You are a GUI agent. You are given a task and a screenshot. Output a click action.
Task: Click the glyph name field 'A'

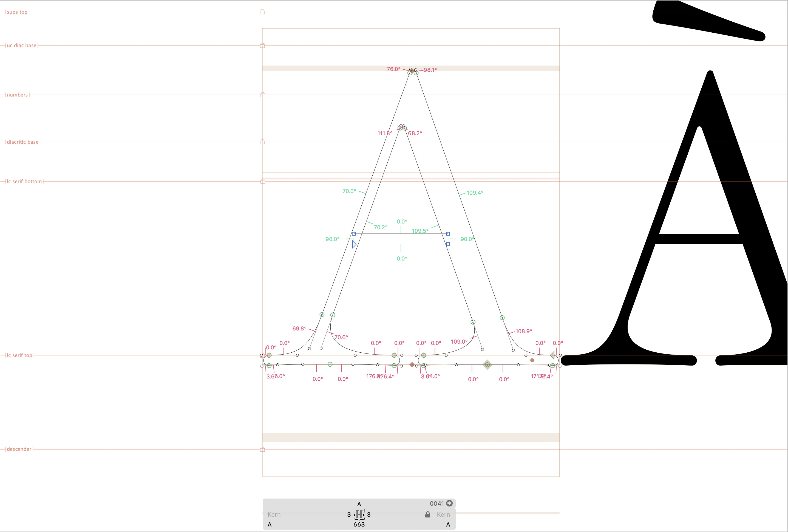(359, 504)
